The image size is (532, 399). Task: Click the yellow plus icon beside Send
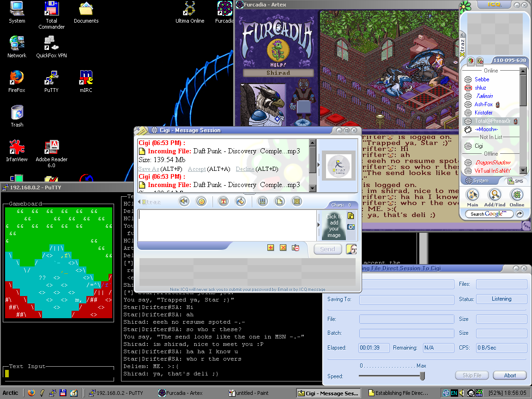pyautogui.click(x=271, y=248)
